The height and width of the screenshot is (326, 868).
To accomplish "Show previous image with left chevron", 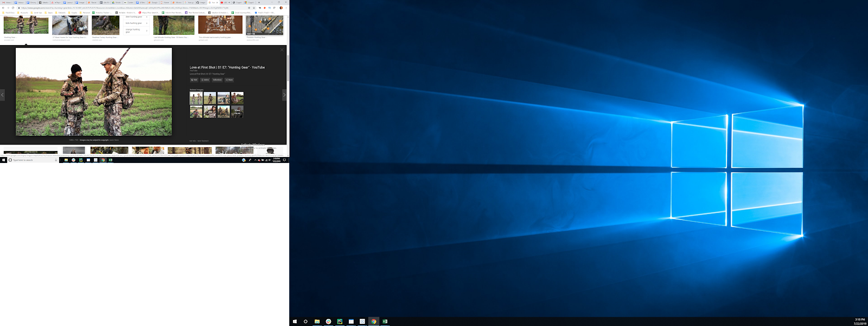I will click(3, 95).
